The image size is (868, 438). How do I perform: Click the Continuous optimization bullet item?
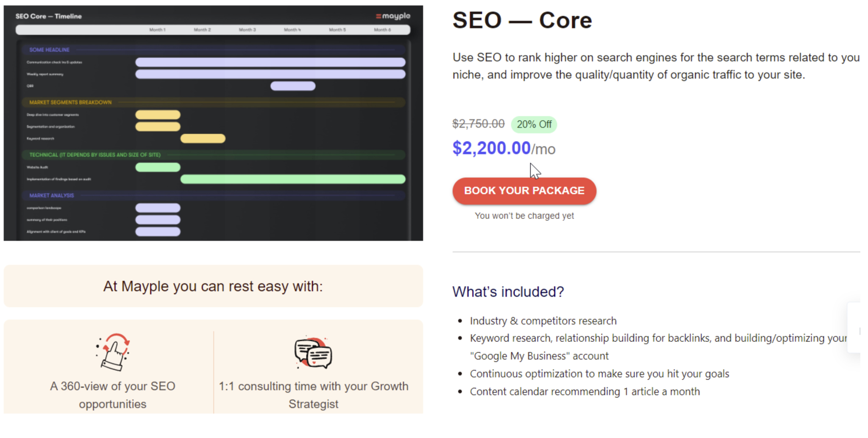point(599,374)
